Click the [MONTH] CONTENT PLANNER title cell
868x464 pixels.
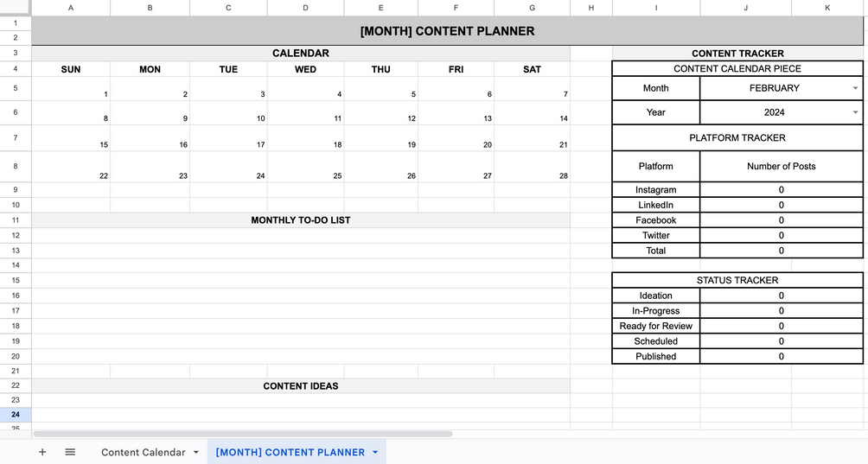[x=447, y=31]
